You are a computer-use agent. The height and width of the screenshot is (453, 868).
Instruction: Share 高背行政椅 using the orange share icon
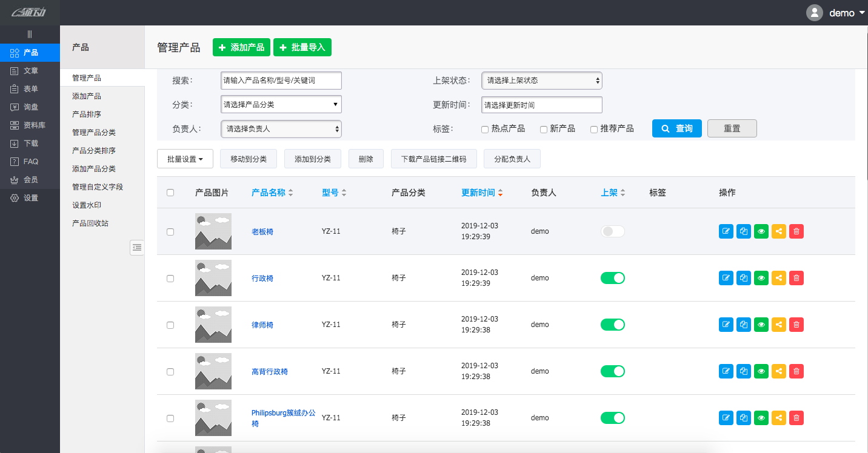(x=778, y=371)
